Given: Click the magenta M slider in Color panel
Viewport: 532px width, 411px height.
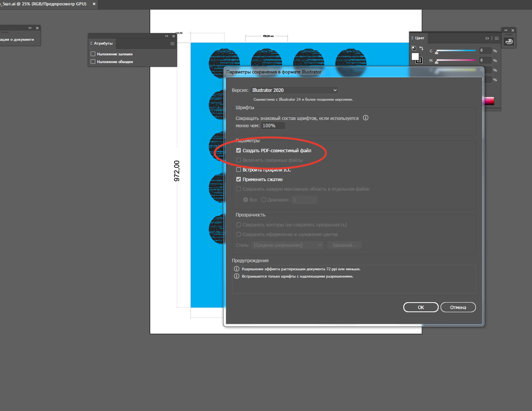Looking at the screenshot, I should [x=456, y=60].
